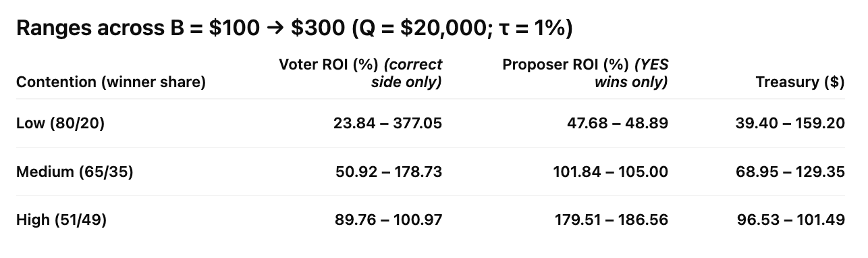The image size is (868, 258).
Task: Click the Proposer ROI value '179.51 – 186.56'
Action: (612, 220)
